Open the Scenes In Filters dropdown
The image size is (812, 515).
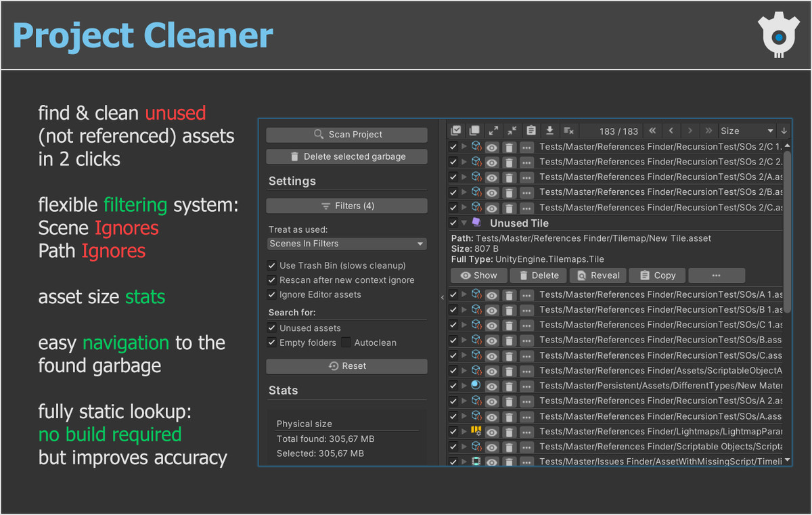tap(346, 244)
